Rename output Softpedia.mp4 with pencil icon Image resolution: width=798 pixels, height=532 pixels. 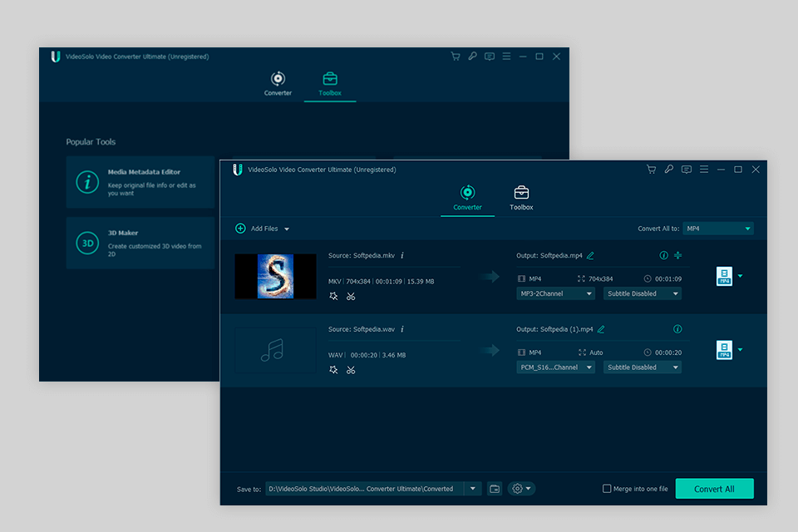click(590, 256)
